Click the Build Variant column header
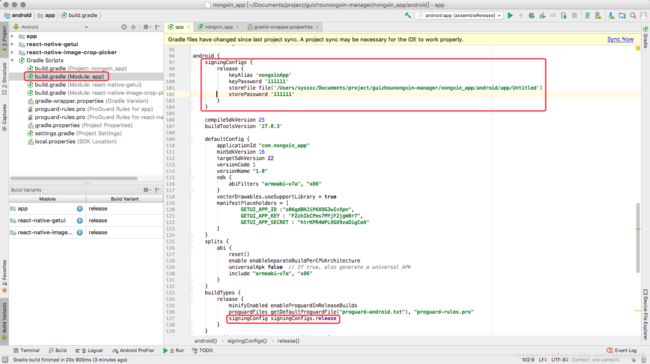 [x=124, y=199]
